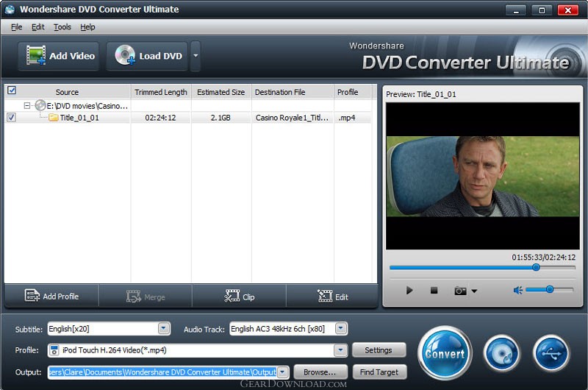Image resolution: width=588 pixels, height=390 pixels.
Task: Click the big Convert button
Action: coord(445,353)
